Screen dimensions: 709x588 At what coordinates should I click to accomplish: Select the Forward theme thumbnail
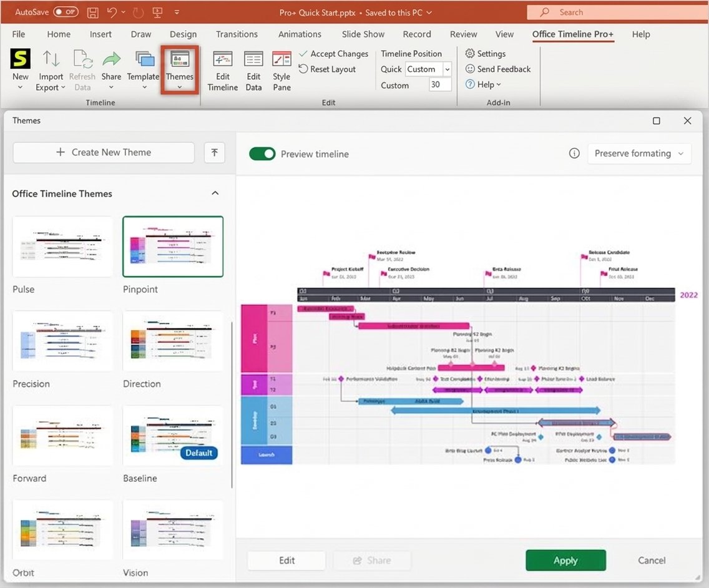(x=63, y=436)
